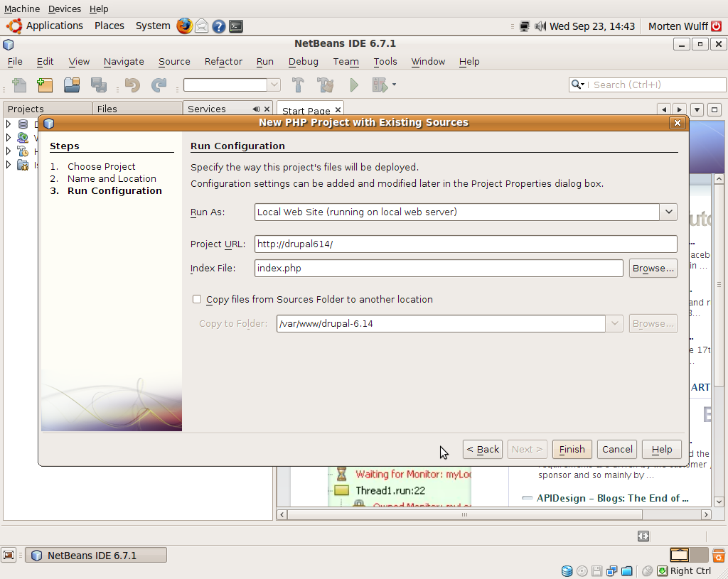The image size is (728, 579).
Task: Enable Copy files from Sources Folder checkbox
Action: [x=197, y=299]
